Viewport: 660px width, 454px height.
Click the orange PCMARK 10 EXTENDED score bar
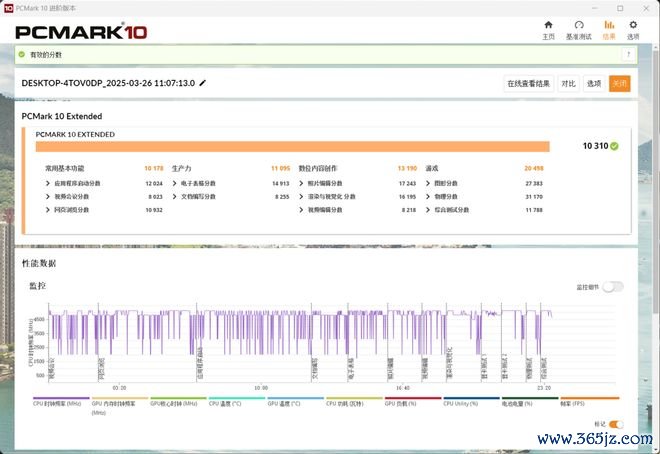tap(293, 146)
